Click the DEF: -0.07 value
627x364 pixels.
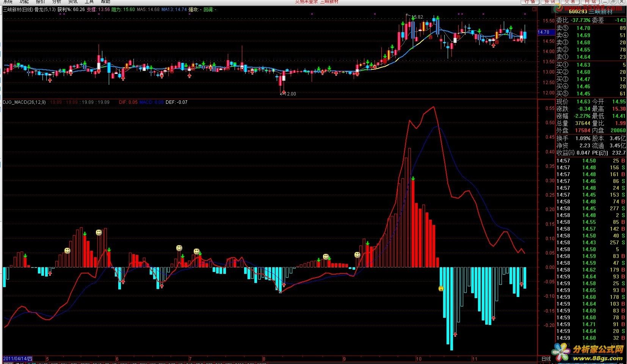tap(177, 102)
